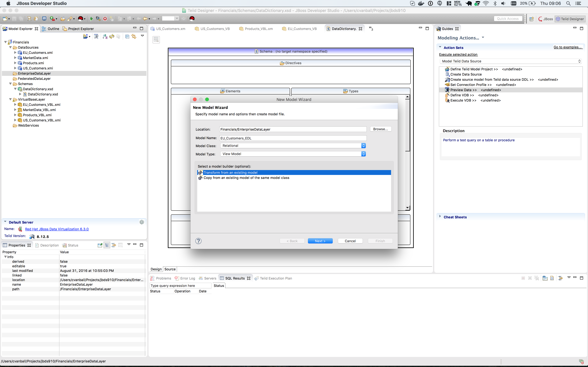Click the red Stop button in toolbar
The height and width of the screenshot is (367, 588).
click(105, 19)
